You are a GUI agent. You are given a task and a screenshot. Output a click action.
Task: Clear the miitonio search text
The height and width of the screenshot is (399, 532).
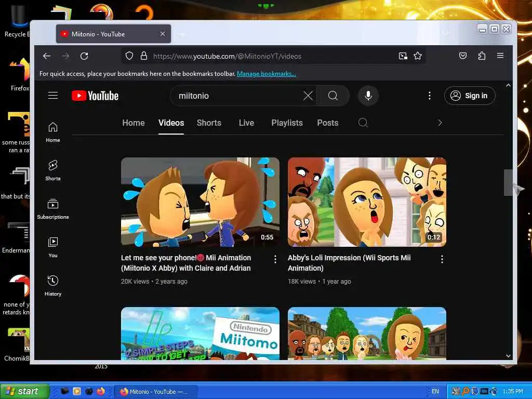tap(308, 96)
